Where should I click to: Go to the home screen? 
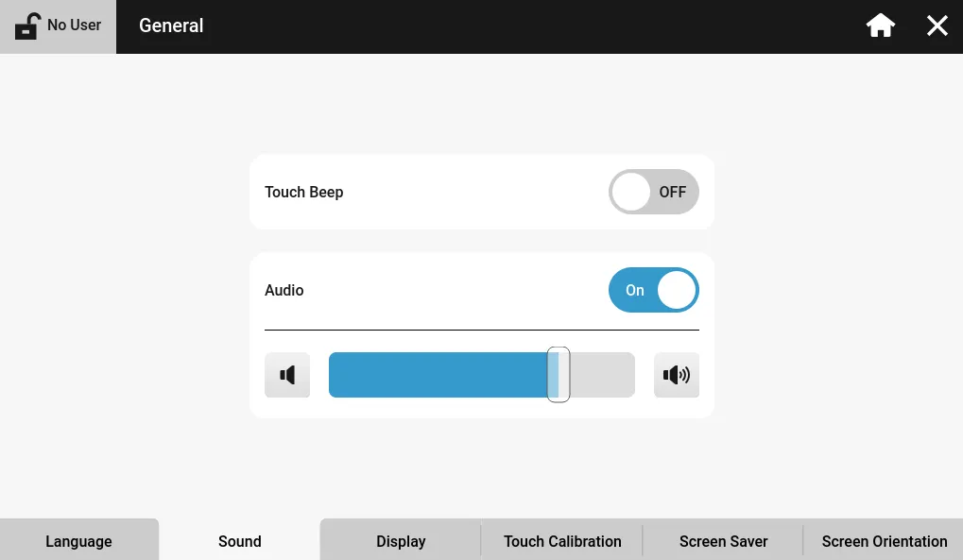pos(881,26)
